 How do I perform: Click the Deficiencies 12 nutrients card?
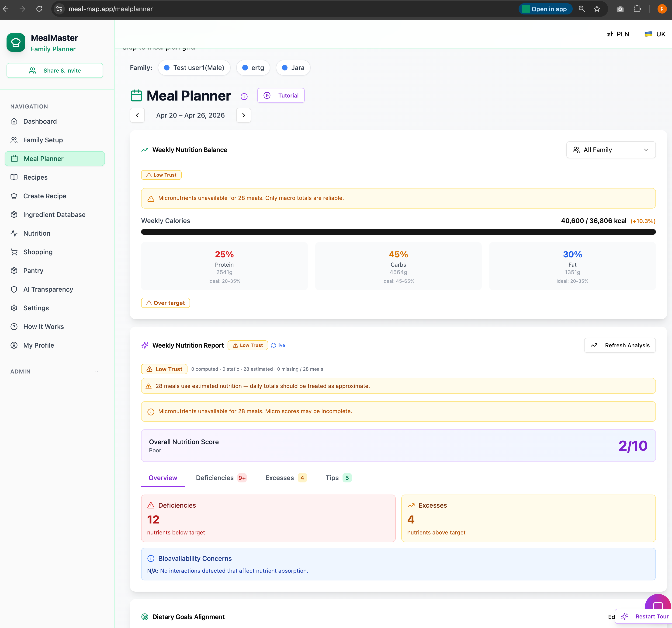point(268,518)
